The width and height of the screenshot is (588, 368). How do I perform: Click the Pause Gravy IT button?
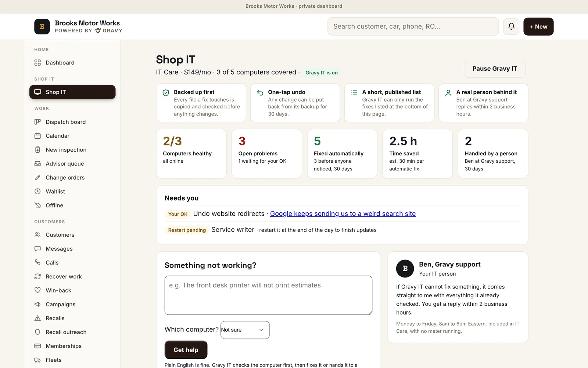pyautogui.click(x=495, y=69)
